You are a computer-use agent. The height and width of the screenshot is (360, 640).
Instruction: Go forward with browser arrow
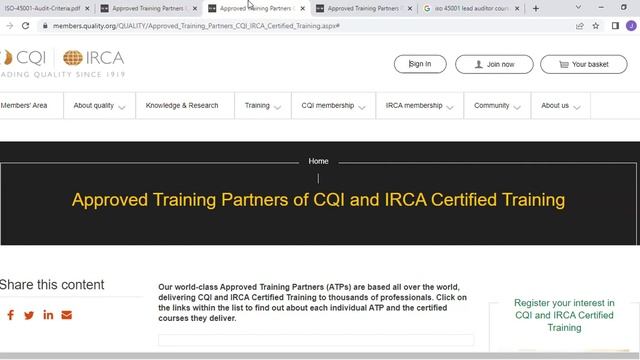click(9, 26)
